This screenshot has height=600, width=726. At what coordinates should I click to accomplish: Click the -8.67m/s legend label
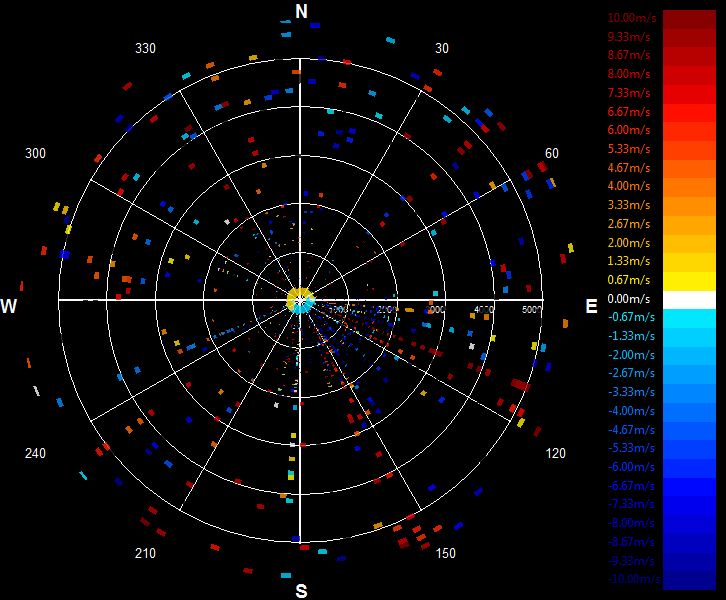[632, 542]
